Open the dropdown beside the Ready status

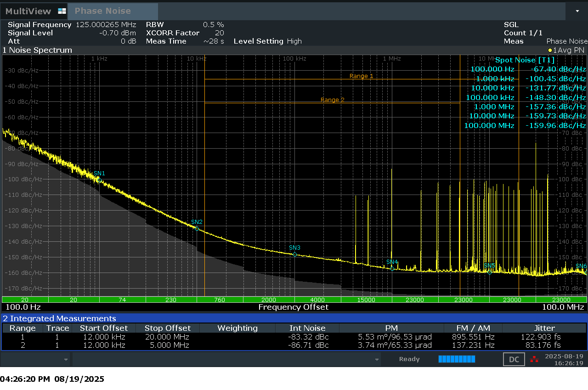377,359
